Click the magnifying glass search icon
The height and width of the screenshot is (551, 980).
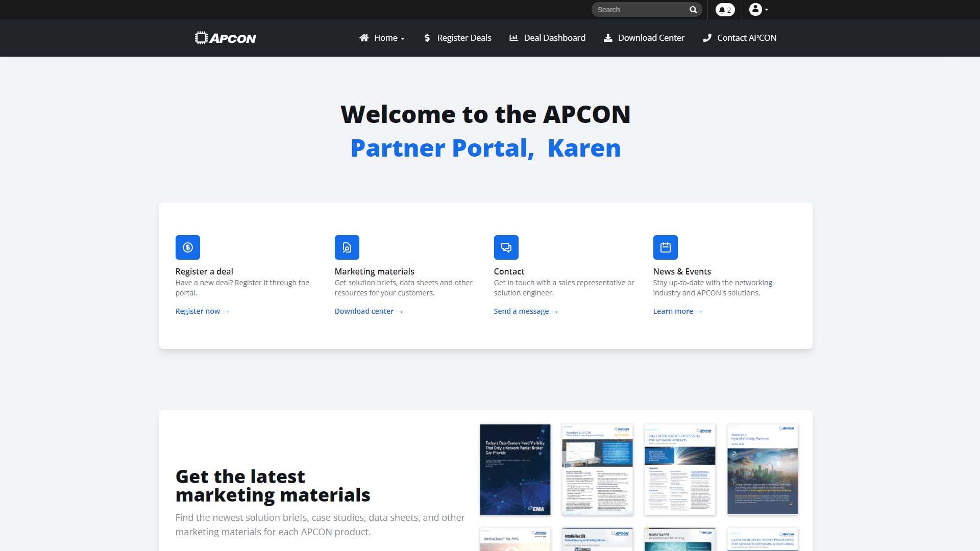click(x=693, y=9)
